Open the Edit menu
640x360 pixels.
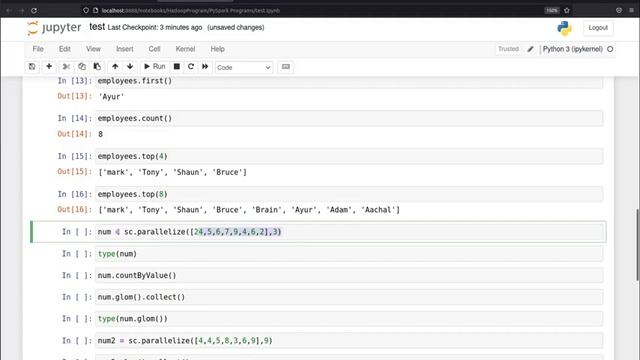[64, 49]
